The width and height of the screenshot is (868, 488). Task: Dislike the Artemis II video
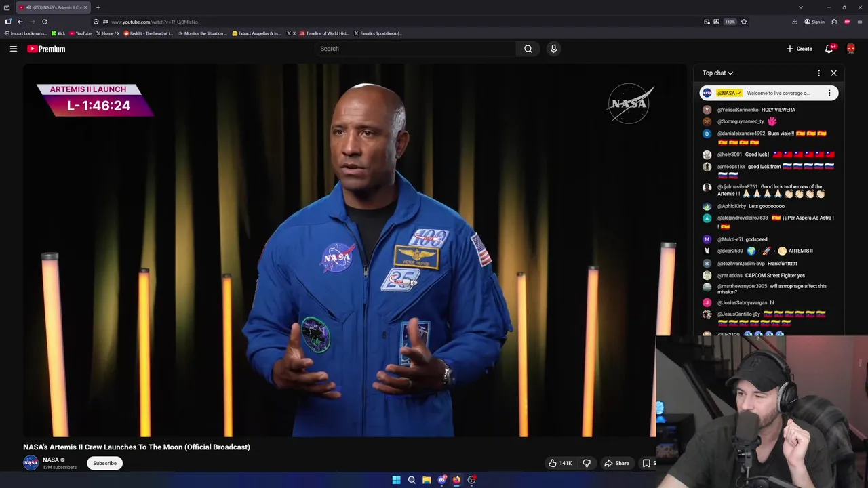click(x=587, y=463)
